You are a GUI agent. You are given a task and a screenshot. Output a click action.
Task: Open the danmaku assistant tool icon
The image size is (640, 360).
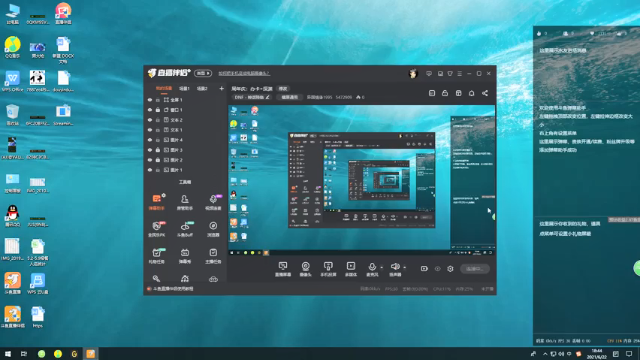[x=157, y=198]
